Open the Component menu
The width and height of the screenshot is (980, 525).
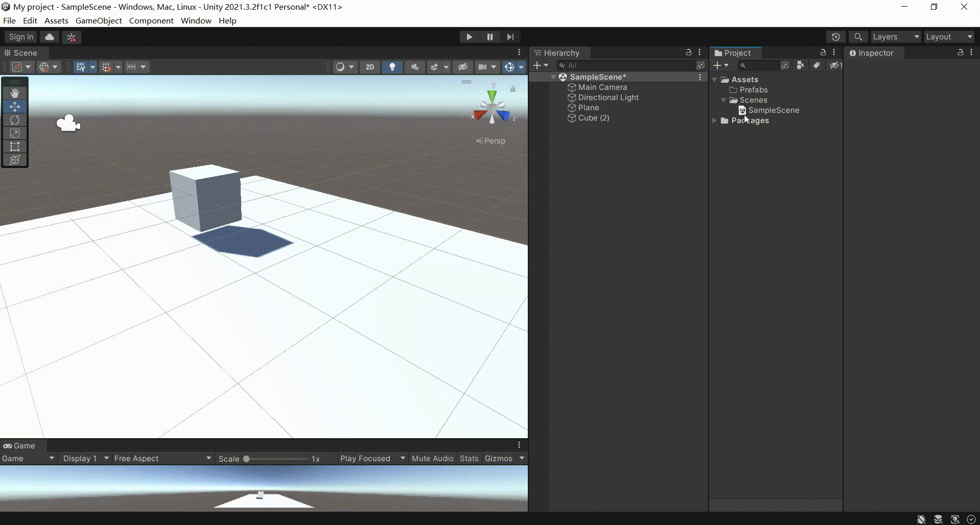tap(151, 21)
